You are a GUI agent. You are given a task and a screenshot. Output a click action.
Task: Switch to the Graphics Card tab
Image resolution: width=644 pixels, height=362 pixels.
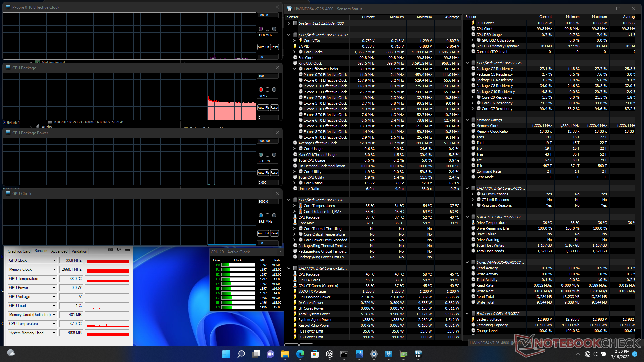tap(19, 251)
